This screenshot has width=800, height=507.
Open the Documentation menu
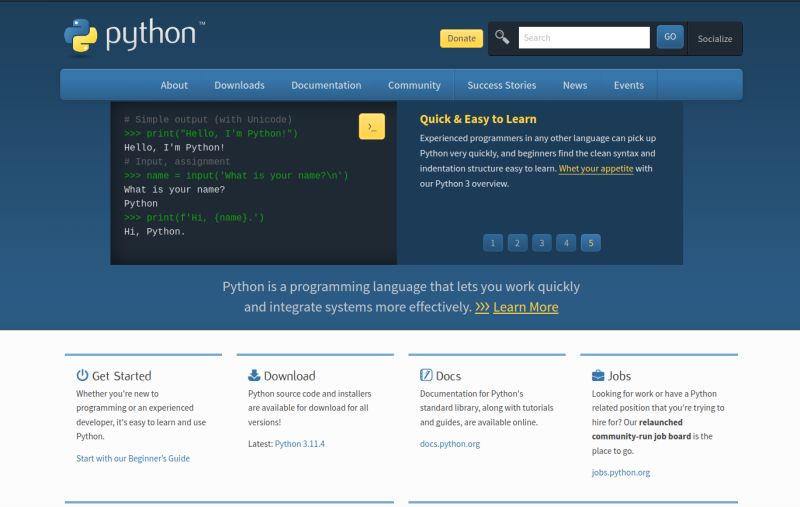pos(326,85)
